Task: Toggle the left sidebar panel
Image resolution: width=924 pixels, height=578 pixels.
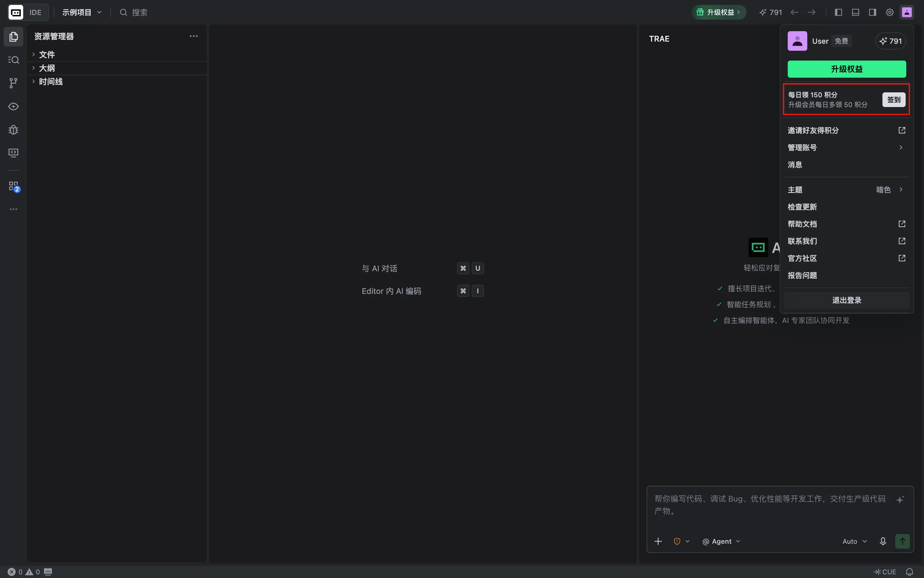Action: [x=838, y=12]
